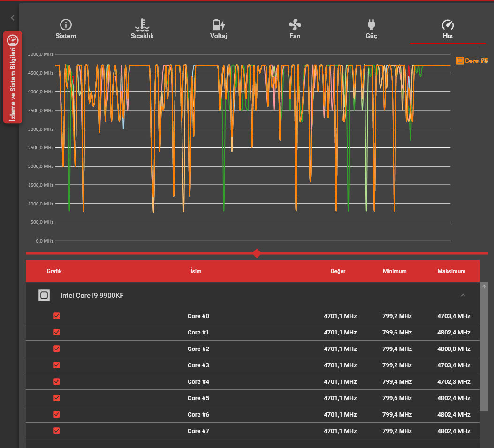This screenshot has height=448, width=494.
Task: Click the İsim column header
Action: [196, 271]
